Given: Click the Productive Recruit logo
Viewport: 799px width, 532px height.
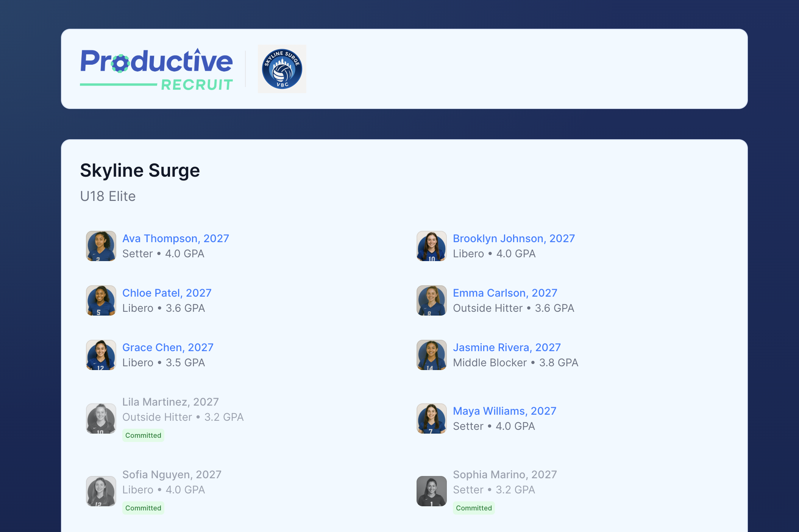Looking at the screenshot, I should (x=156, y=69).
